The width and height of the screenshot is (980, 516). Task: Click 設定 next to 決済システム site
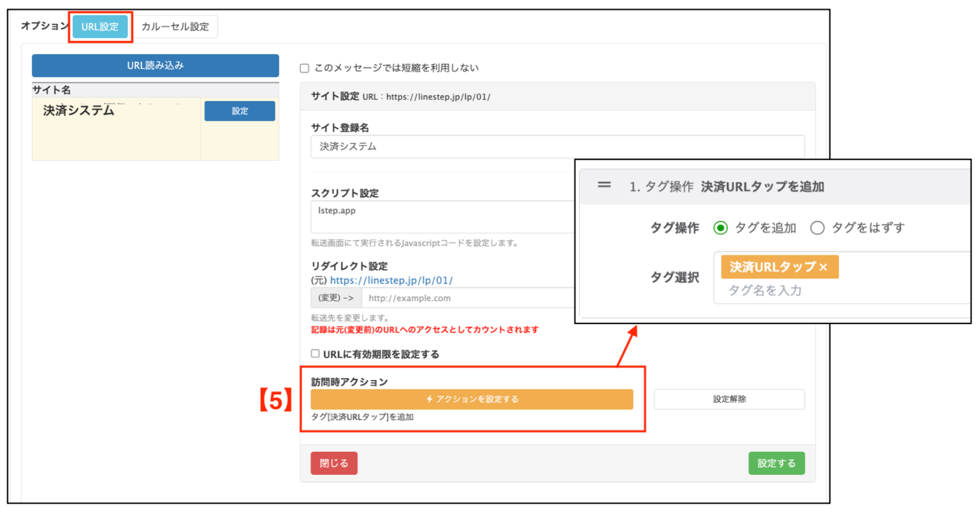tap(239, 111)
